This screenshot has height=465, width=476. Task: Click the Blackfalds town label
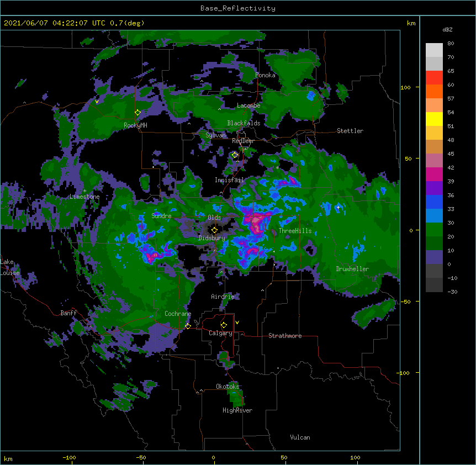click(x=244, y=123)
